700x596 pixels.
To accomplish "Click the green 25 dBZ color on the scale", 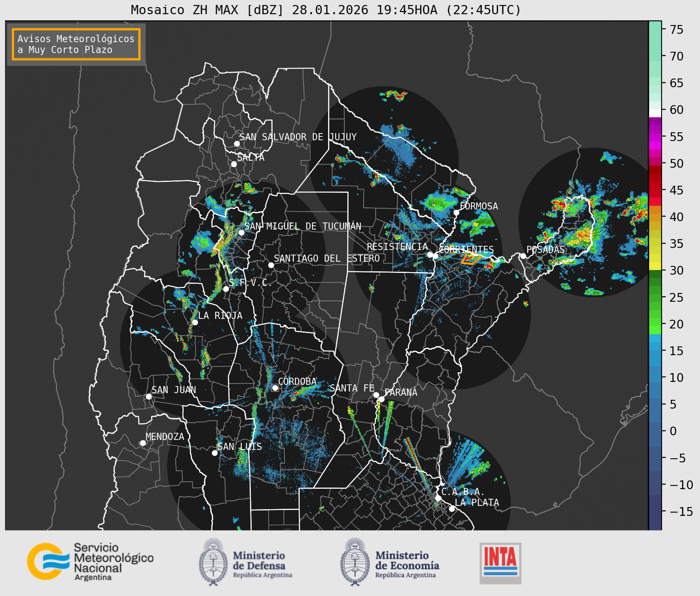I will tap(655, 298).
